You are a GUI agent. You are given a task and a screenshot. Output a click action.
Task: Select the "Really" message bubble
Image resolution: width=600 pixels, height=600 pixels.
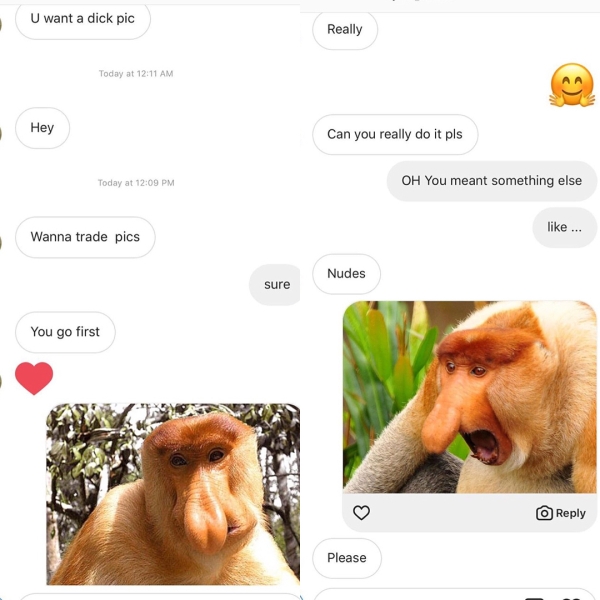pyautogui.click(x=345, y=29)
